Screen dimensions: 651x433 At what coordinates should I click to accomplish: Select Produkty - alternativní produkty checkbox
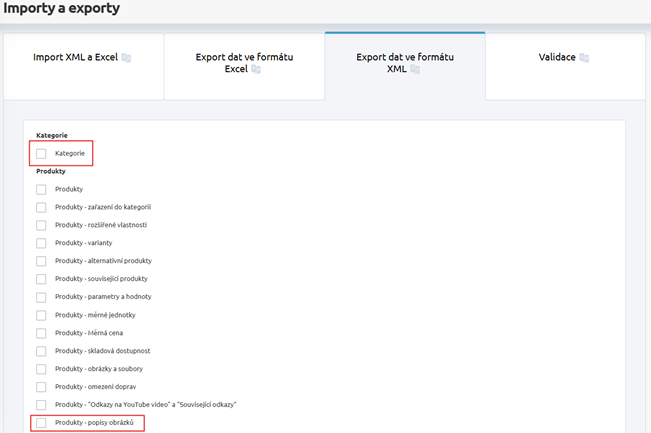41,261
